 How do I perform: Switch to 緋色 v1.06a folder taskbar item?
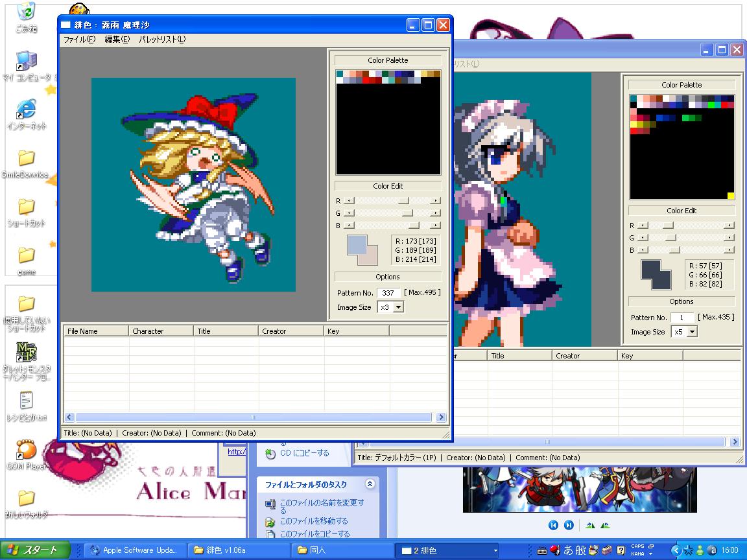(x=238, y=550)
